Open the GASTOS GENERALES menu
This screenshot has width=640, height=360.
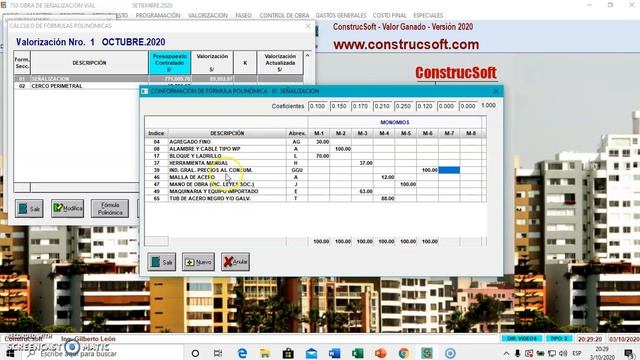point(341,16)
